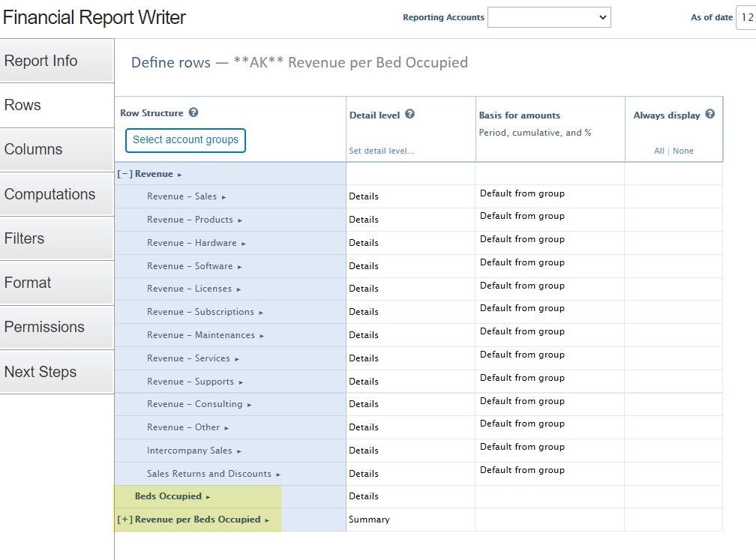This screenshot has width=756, height=560.
Task: Click arrow beside Sales Returns and Discounts
Action: pos(278,475)
